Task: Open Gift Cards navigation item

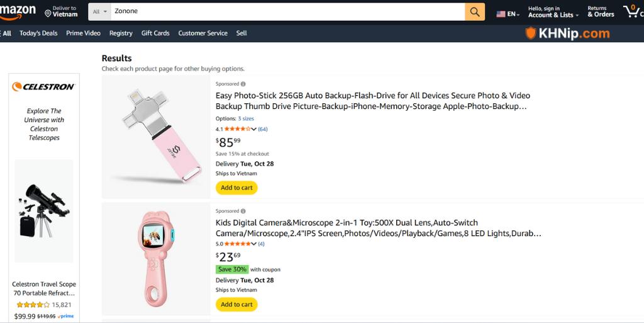Action: click(x=155, y=33)
